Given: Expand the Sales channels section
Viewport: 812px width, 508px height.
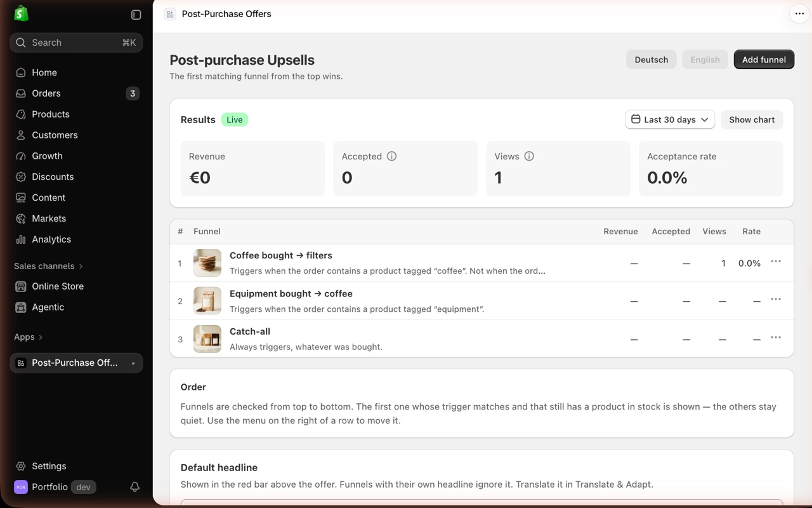Looking at the screenshot, I should [x=49, y=266].
